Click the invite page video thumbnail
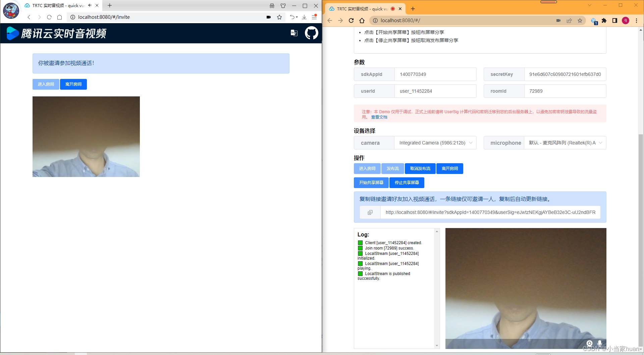The image size is (644, 355). point(86,137)
